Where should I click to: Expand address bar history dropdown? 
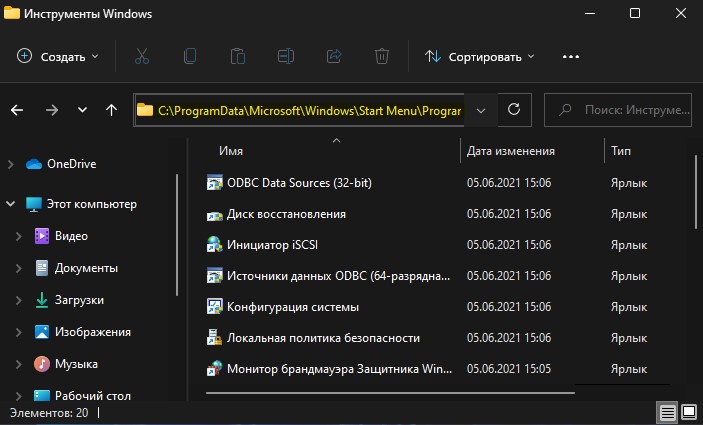481,110
